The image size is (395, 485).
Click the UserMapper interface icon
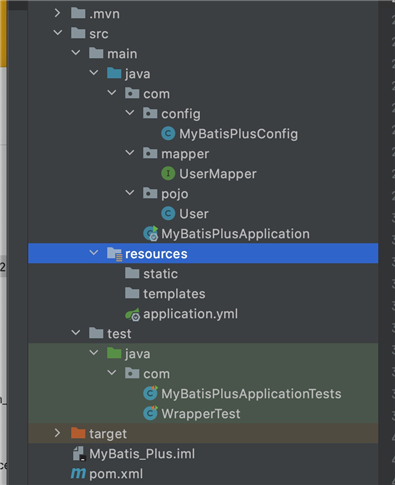pyautogui.click(x=168, y=174)
